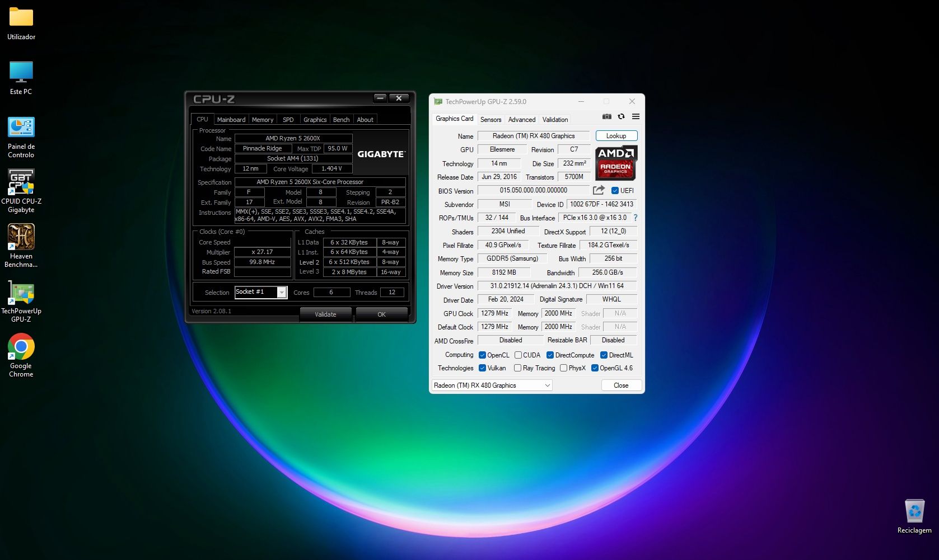Viewport: 939px width, 560px height.
Task: Toggle the CUDA checkbox
Action: (518, 355)
